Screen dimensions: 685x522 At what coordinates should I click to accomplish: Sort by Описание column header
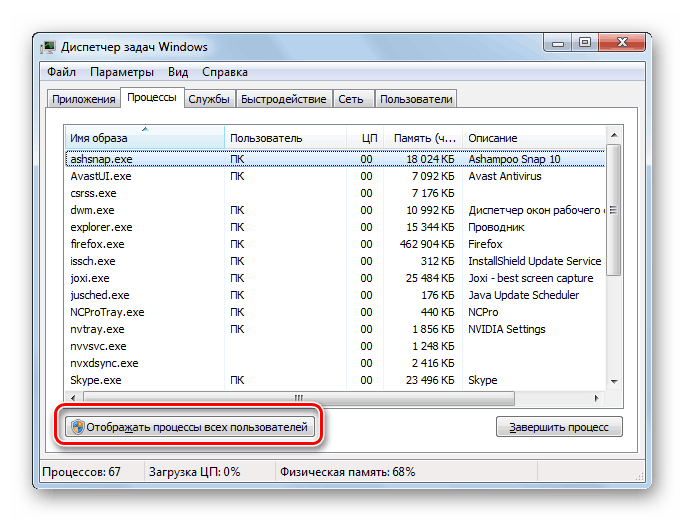pos(534,138)
